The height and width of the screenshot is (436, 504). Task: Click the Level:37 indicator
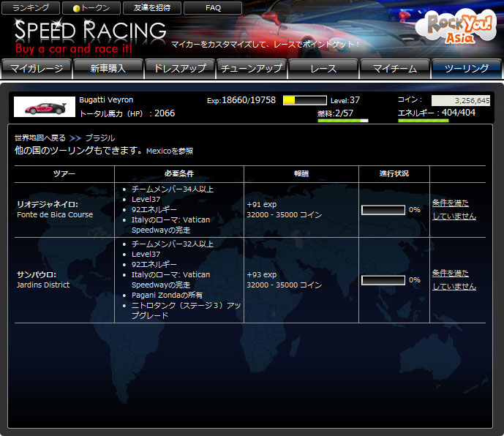(x=345, y=100)
